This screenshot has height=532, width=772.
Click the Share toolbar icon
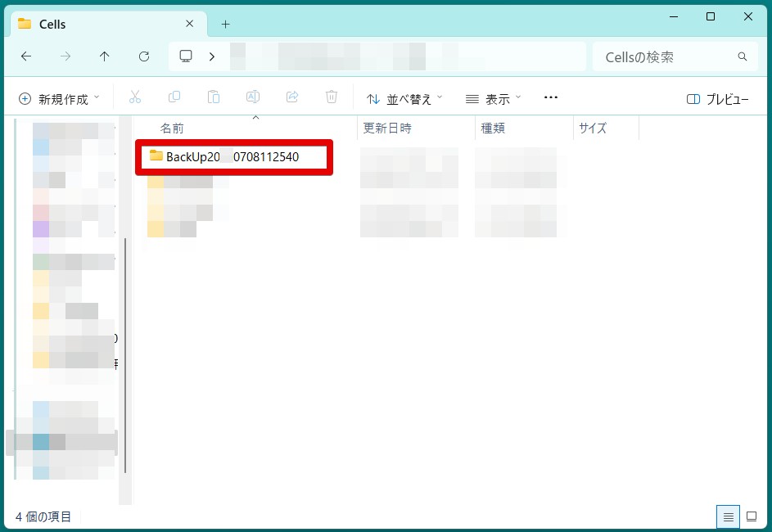pos(292,97)
